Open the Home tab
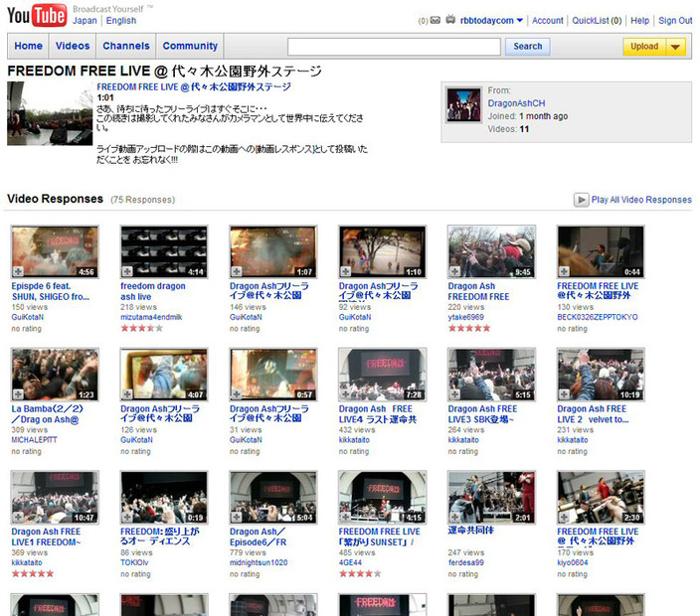This screenshot has height=616, width=700. (28, 46)
